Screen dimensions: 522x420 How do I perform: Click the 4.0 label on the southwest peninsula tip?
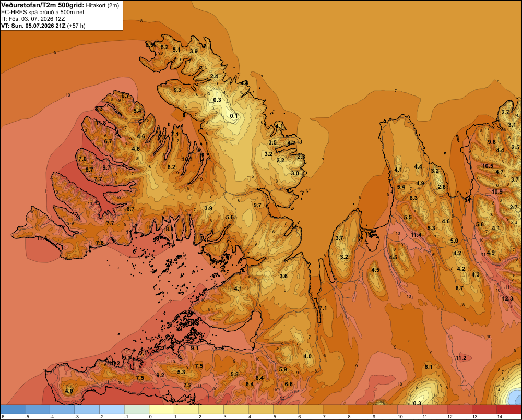click(69, 391)
